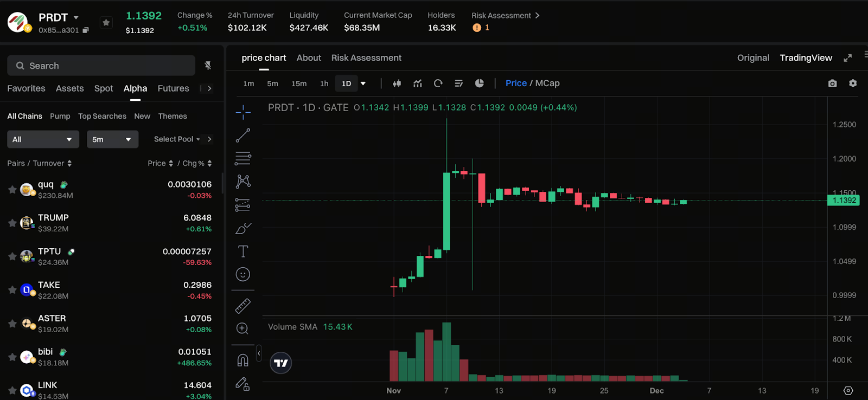Open the PRDT token selector dropdown
Screen dimensions: 868x400
[76, 17]
